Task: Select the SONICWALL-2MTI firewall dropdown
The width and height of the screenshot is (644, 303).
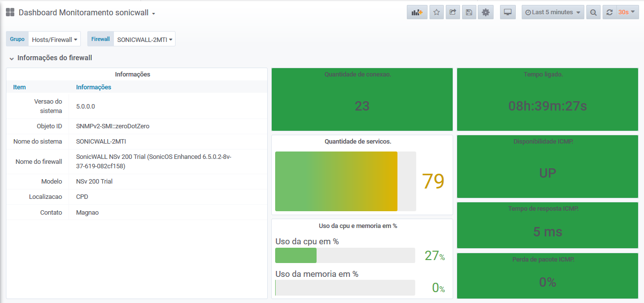Action: coord(144,39)
